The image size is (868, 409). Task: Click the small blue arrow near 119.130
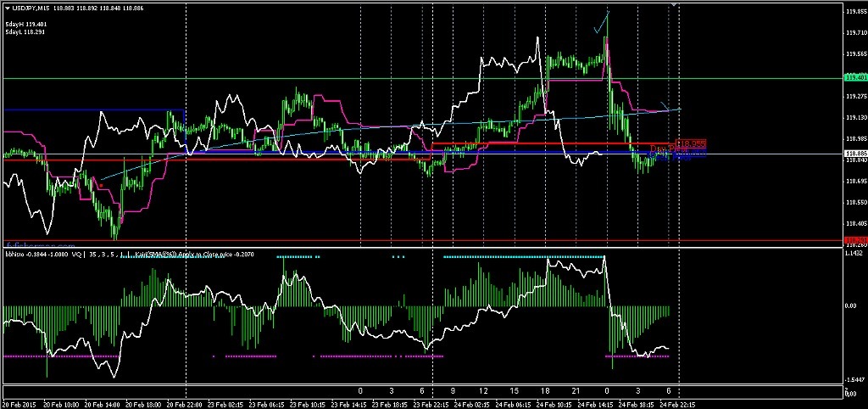(664, 105)
